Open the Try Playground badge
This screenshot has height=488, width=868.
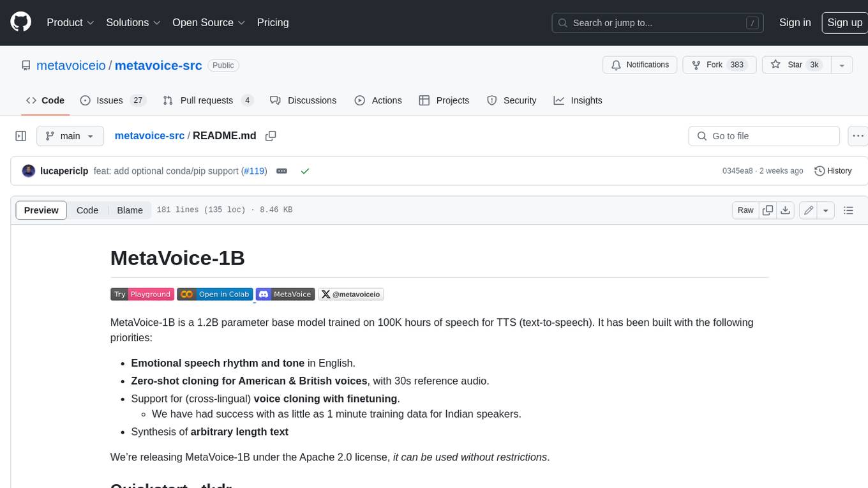tap(142, 294)
